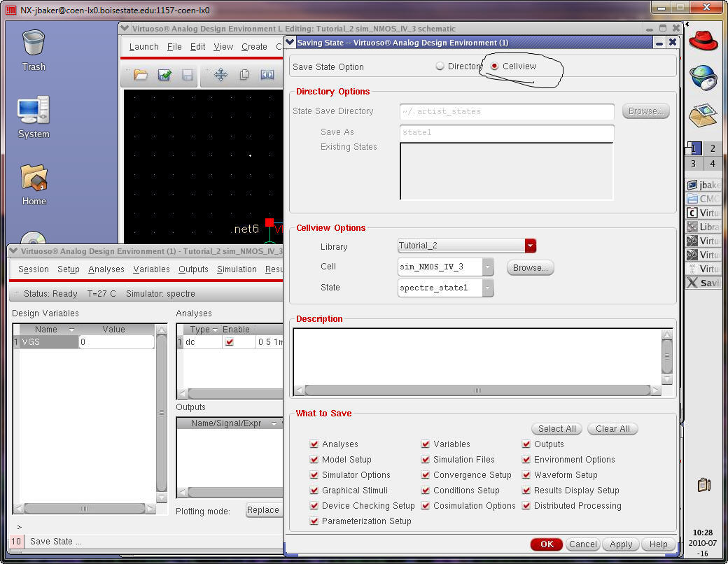Launch the web browser globe icon
This screenshot has height=564, width=728.
coord(703,77)
